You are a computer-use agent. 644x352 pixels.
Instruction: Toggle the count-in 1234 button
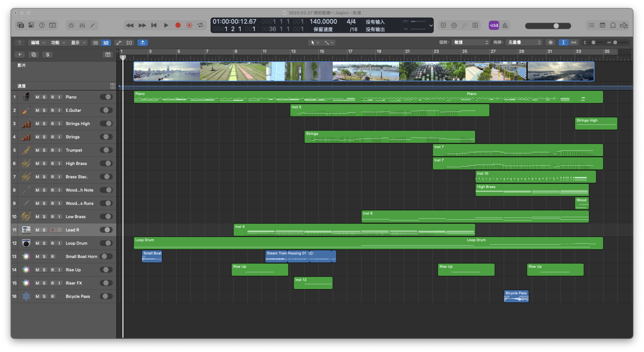494,25
